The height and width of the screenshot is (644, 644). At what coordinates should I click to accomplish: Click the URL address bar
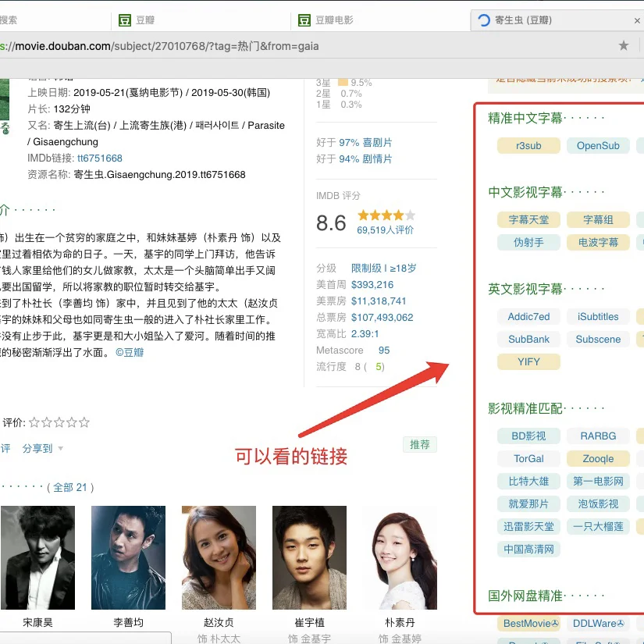point(304,46)
